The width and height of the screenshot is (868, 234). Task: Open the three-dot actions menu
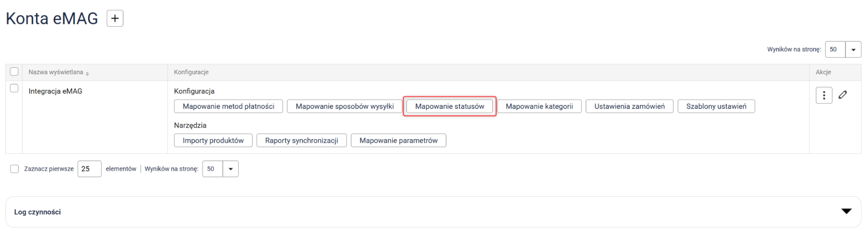pyautogui.click(x=823, y=95)
